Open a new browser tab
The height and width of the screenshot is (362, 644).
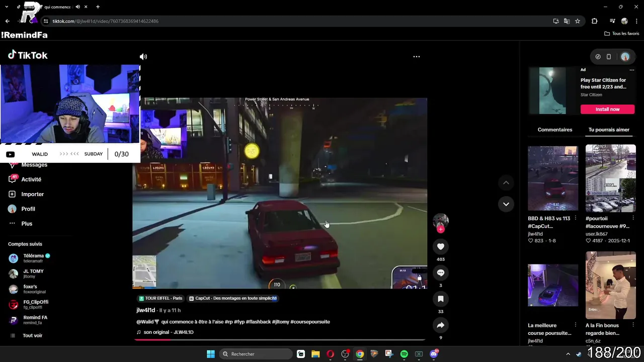pos(98,7)
